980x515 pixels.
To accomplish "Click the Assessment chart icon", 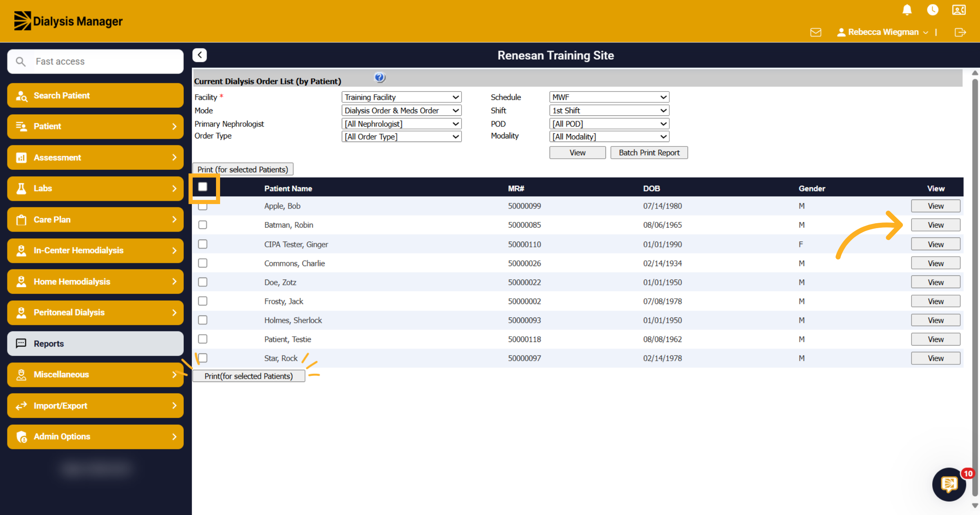I will pyautogui.click(x=21, y=158).
